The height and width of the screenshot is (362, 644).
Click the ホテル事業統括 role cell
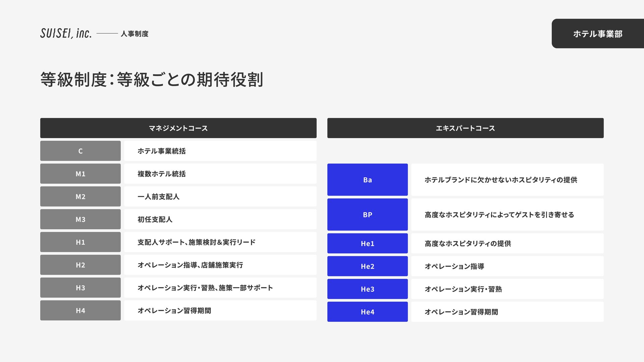coord(220,151)
